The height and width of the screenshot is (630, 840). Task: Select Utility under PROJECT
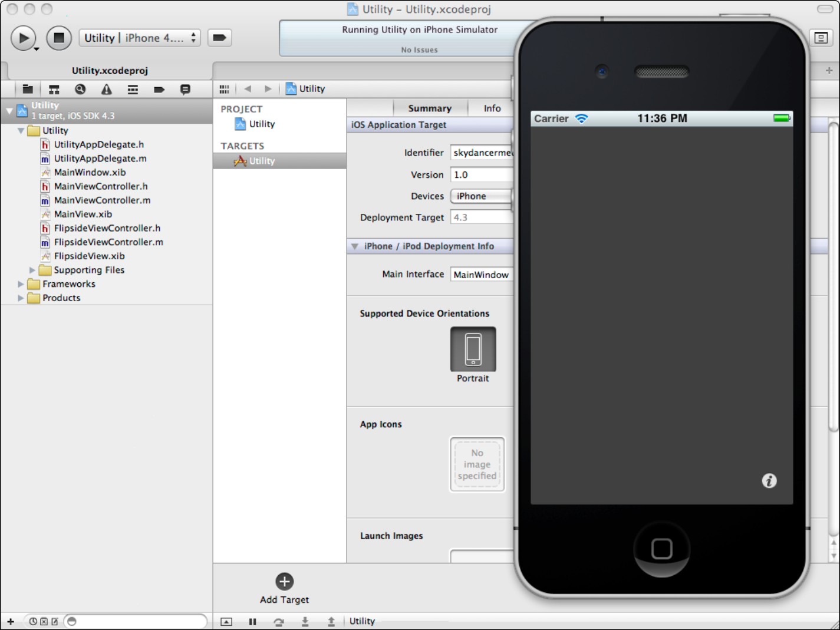[x=255, y=124]
